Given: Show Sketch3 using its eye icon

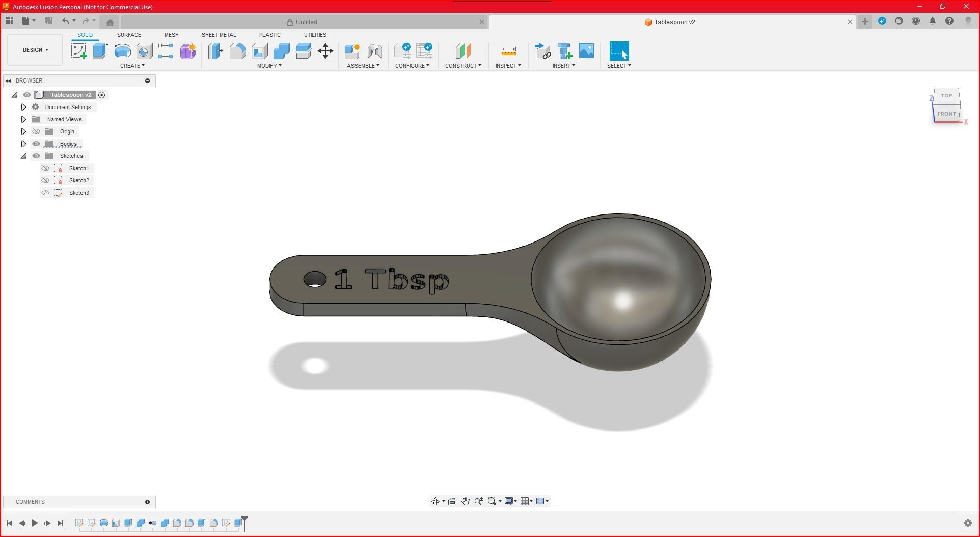Looking at the screenshot, I should (45, 193).
